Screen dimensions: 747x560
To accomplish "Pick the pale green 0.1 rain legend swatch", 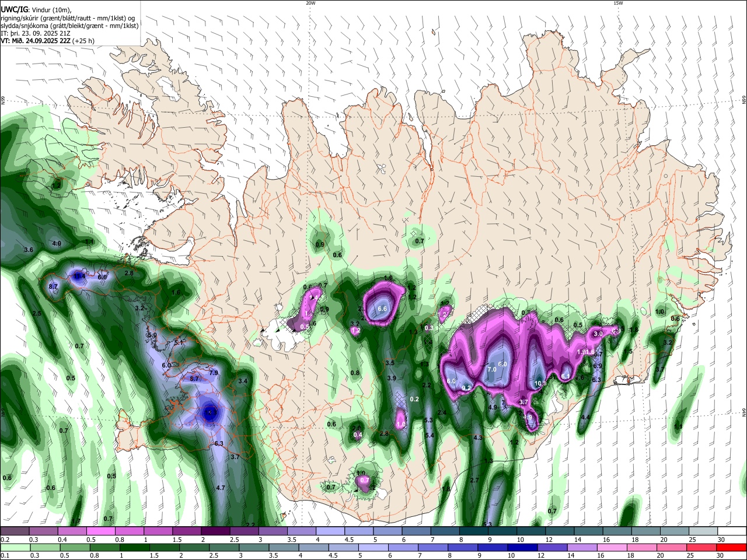I will (15, 547).
